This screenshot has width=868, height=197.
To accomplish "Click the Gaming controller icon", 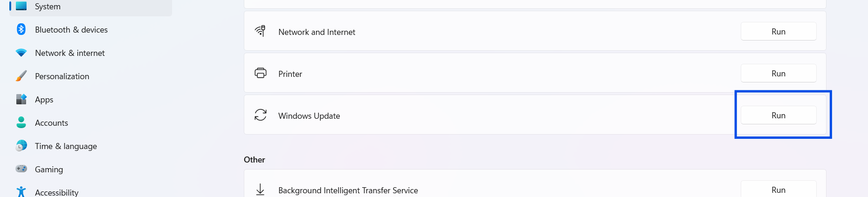I will (x=21, y=169).
